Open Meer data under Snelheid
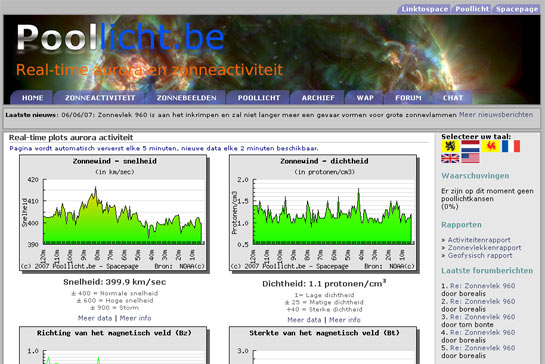 click(x=95, y=318)
